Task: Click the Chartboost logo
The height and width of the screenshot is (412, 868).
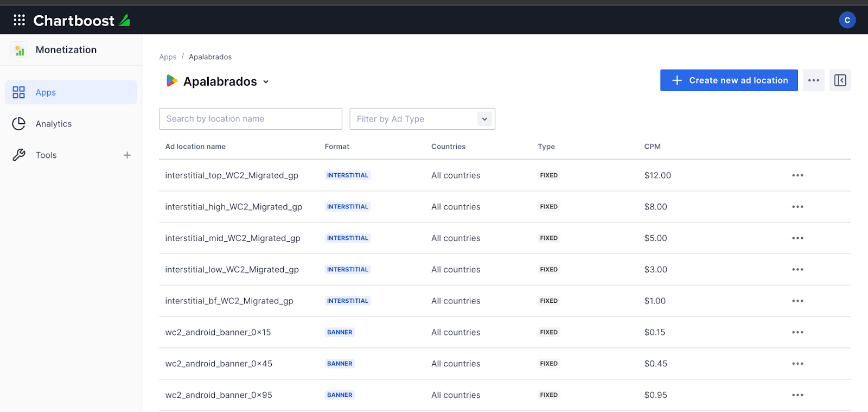Action: tap(82, 21)
